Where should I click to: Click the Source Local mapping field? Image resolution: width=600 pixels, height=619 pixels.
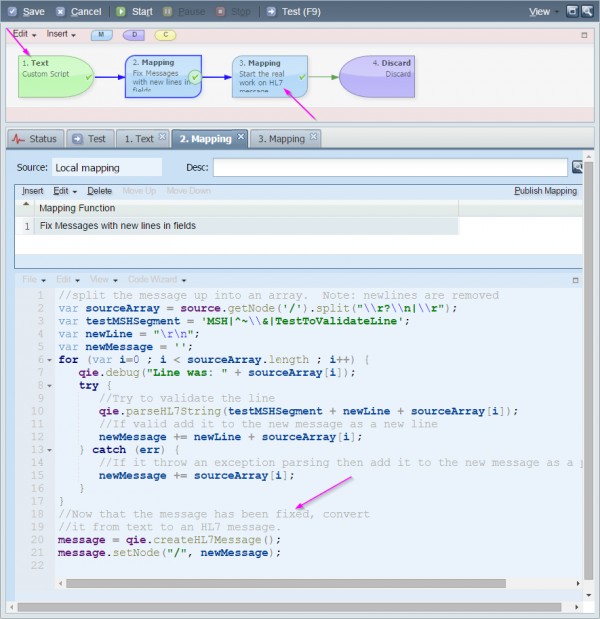click(x=107, y=167)
